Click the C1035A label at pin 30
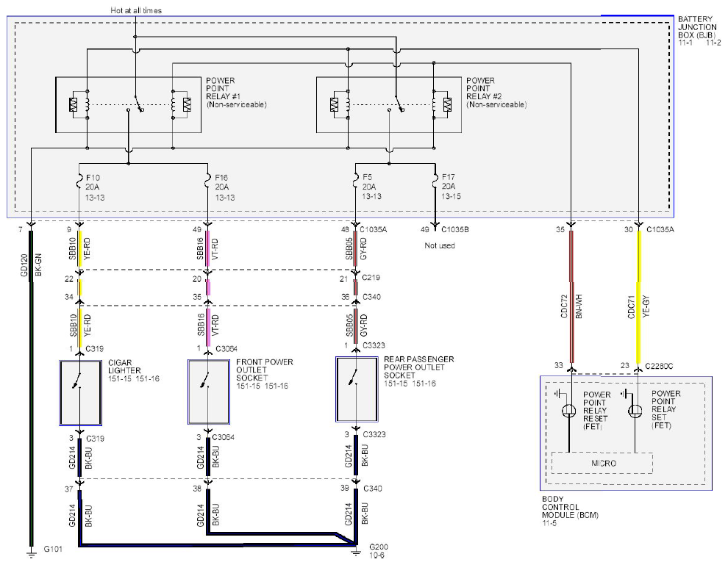Image resolution: width=728 pixels, height=565 pixels. pos(660,229)
